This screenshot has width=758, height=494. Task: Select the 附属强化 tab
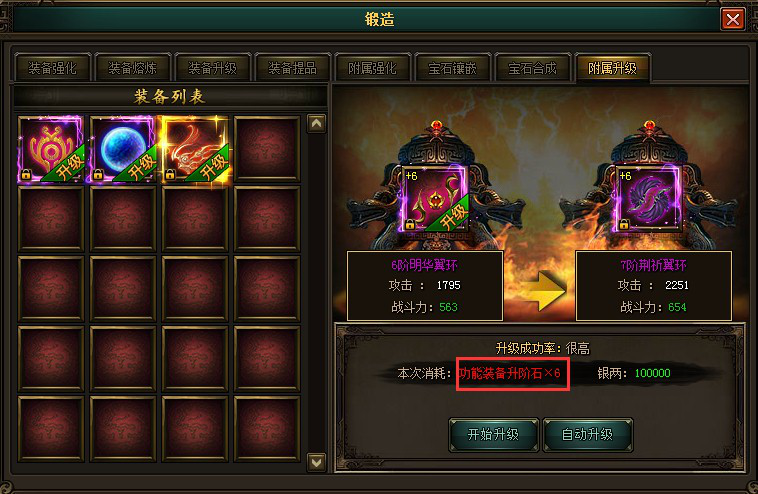coord(372,68)
